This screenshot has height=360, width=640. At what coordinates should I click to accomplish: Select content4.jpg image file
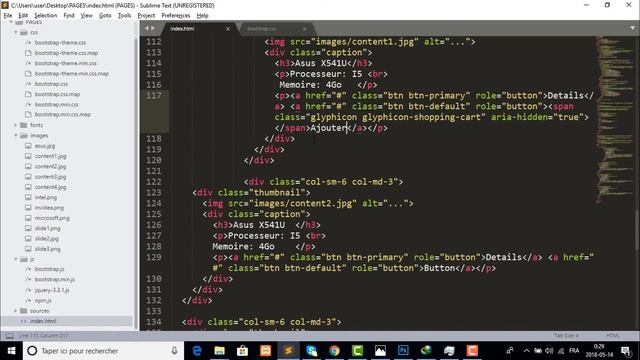50,187
